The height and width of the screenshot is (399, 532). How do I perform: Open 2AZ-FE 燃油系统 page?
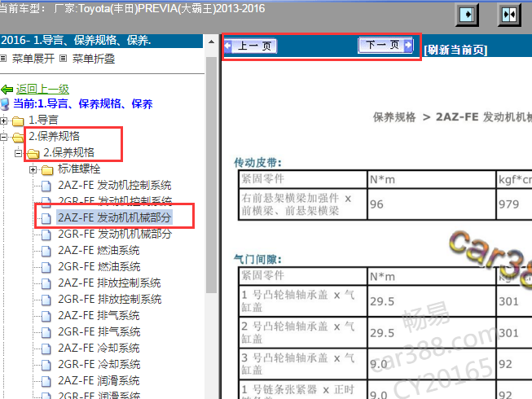99,250
